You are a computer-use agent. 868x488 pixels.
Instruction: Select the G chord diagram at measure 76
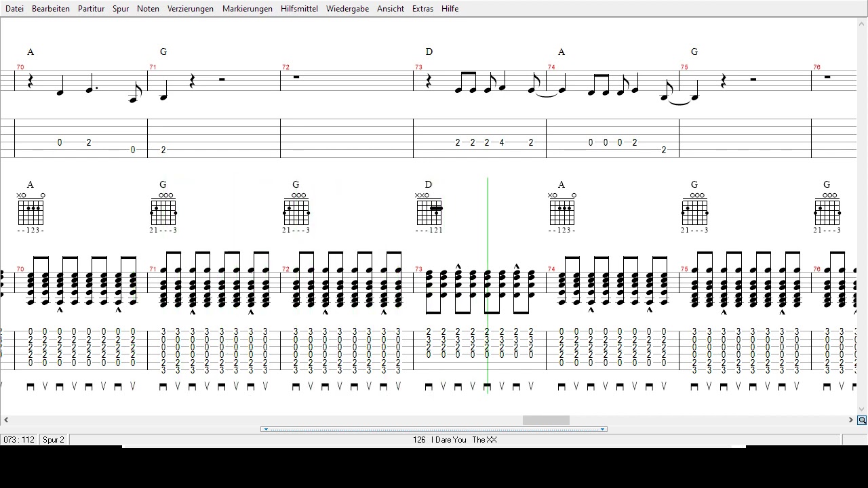[x=827, y=213]
